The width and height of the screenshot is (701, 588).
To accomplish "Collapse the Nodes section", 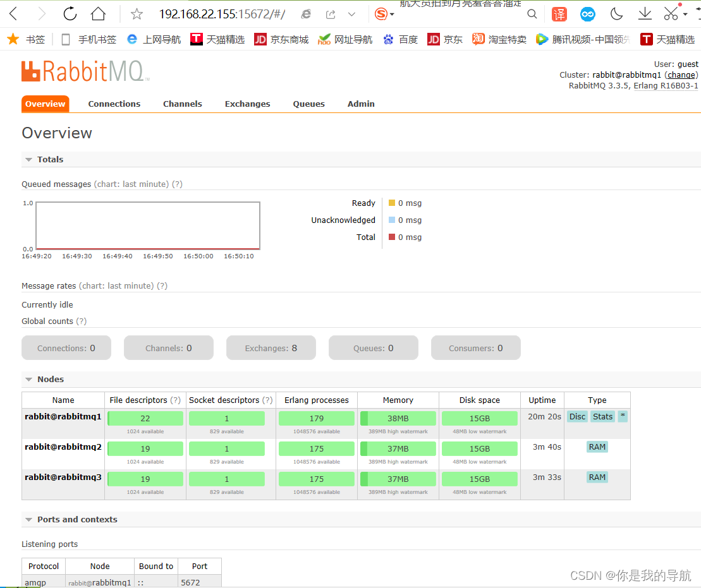I will click(28, 379).
